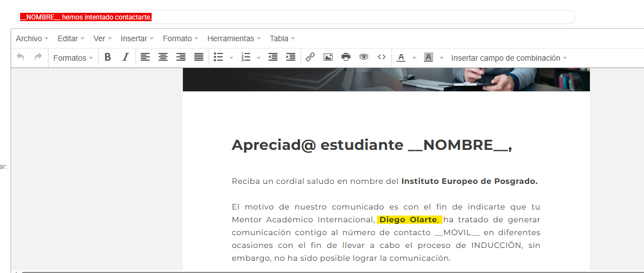Insert a link with chain icon
The height and width of the screenshot is (273, 644).
(310, 57)
